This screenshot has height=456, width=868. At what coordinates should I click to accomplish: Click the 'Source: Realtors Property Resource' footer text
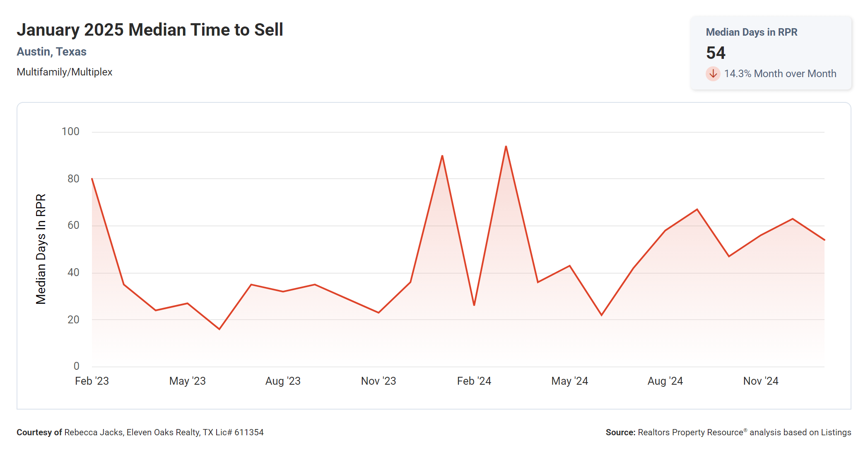pos(728,432)
